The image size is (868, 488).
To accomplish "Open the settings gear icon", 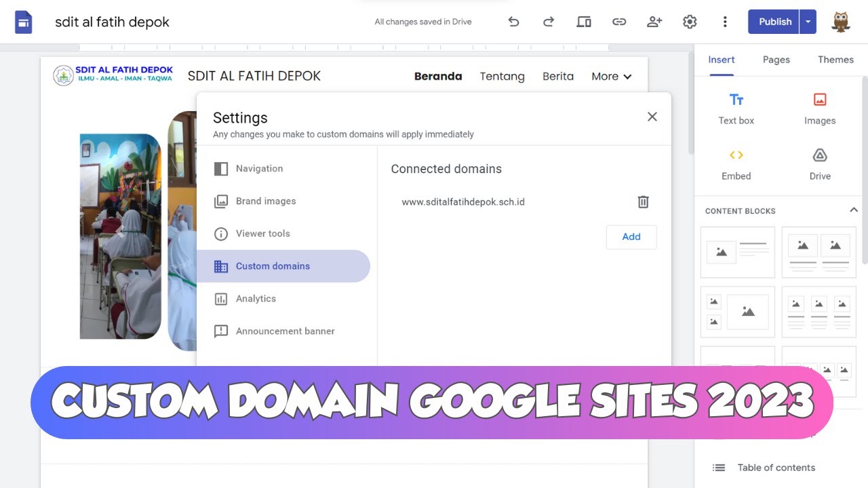I will 690,22.
